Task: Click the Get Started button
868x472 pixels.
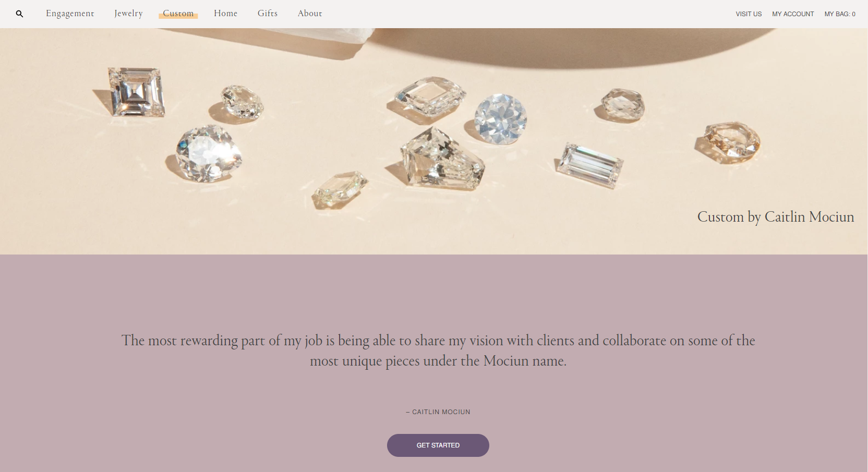Action: [438, 445]
